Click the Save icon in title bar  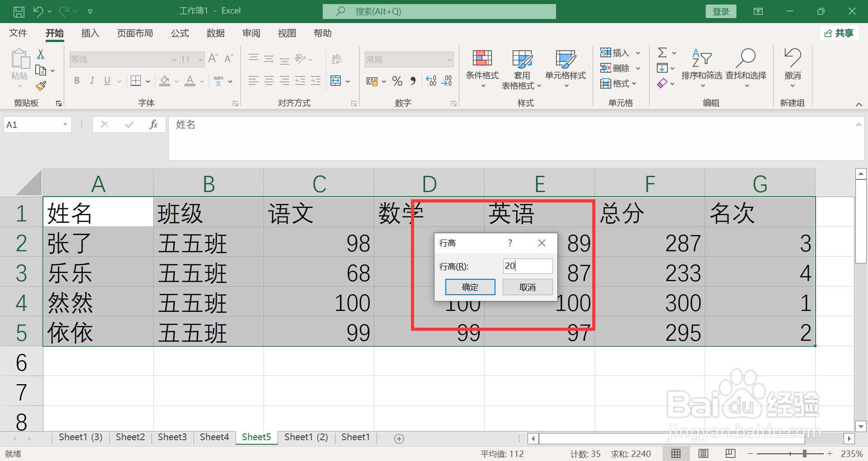point(19,12)
